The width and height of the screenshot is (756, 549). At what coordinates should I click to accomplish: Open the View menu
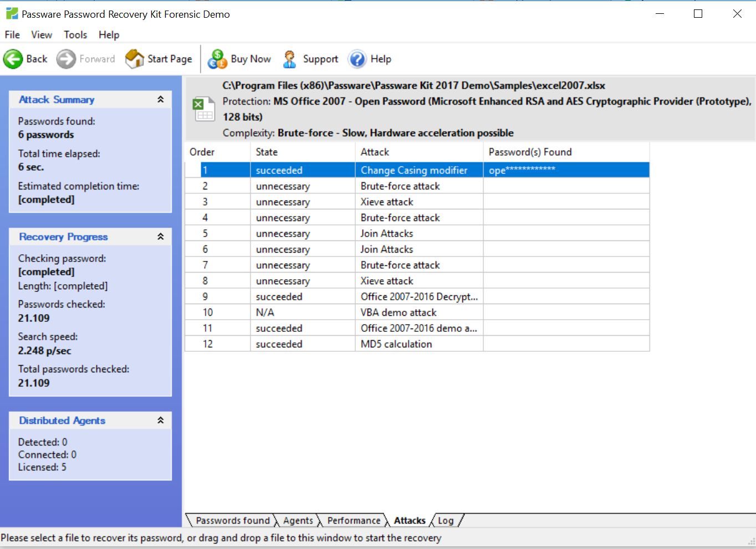coord(42,34)
